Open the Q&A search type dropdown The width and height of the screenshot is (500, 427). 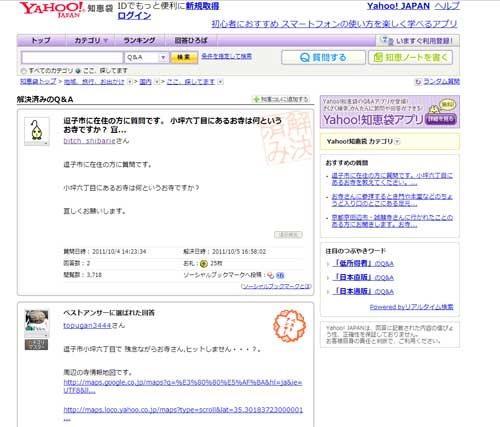146,57
